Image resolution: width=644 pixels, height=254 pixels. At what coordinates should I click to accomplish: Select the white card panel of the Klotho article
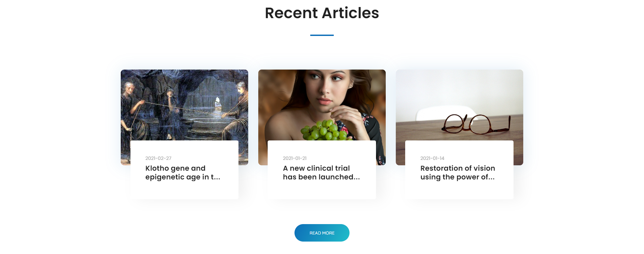(x=184, y=170)
